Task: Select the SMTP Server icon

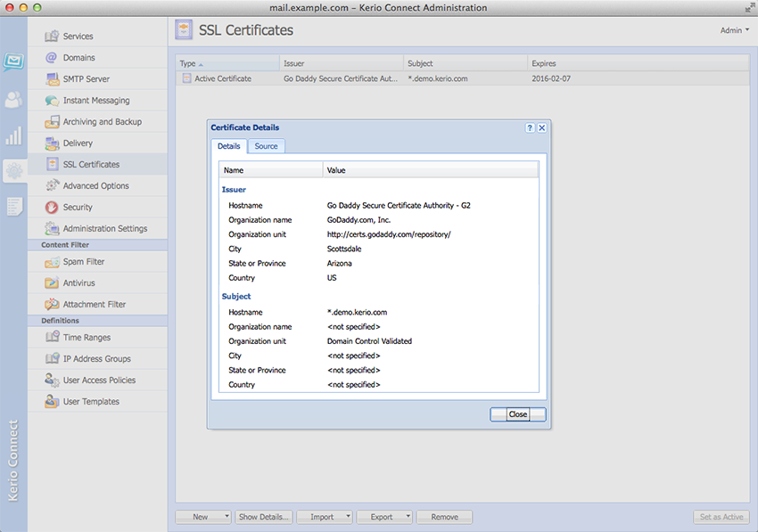Action: 52,79
